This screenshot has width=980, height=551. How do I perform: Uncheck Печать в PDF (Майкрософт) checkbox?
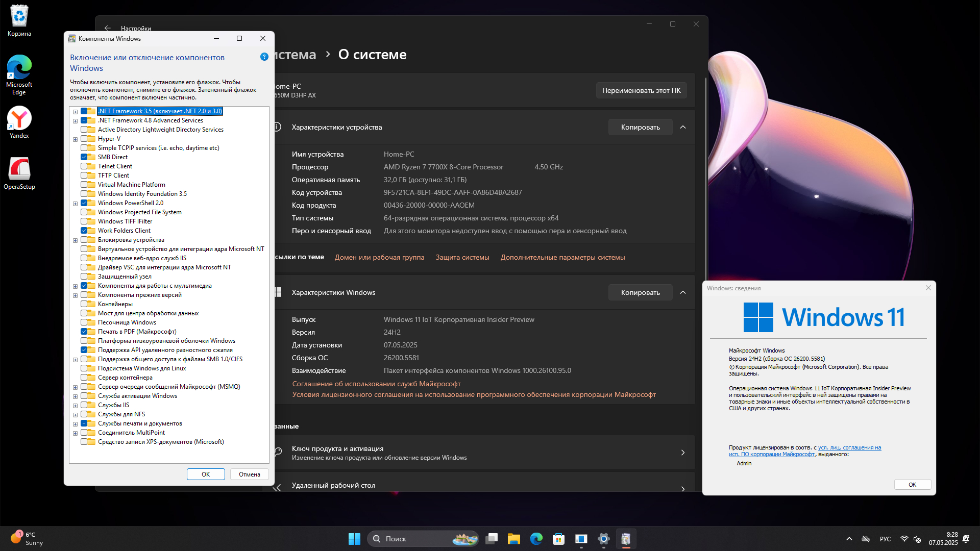(84, 332)
